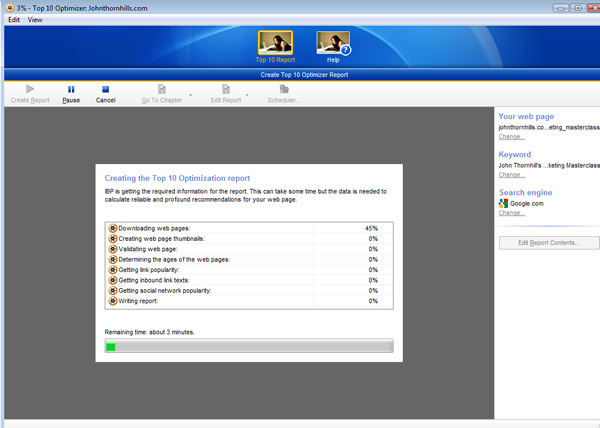Change the search engine link
Viewport: 600px width, 428px height.
point(512,213)
